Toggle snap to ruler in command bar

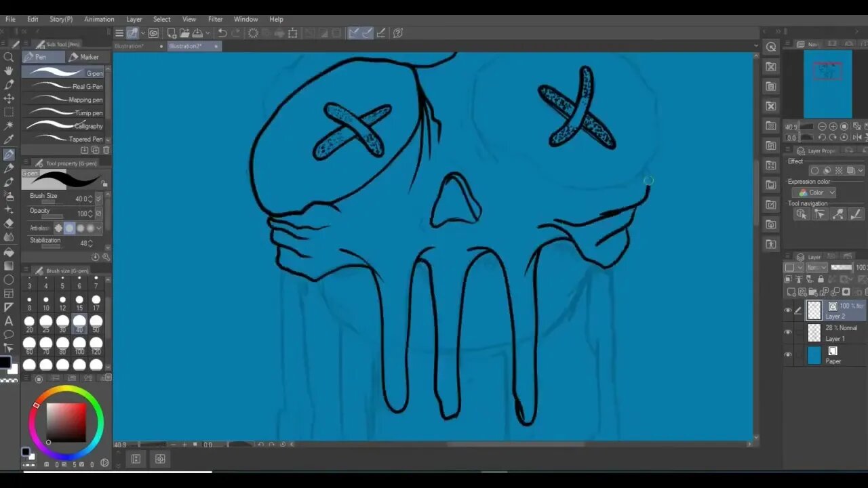[x=353, y=33]
